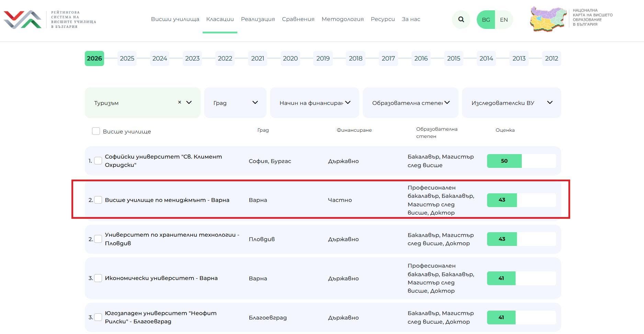The image size is (644, 334).
Task: Clear the Туризъм filter with the x
Action: [x=180, y=102]
